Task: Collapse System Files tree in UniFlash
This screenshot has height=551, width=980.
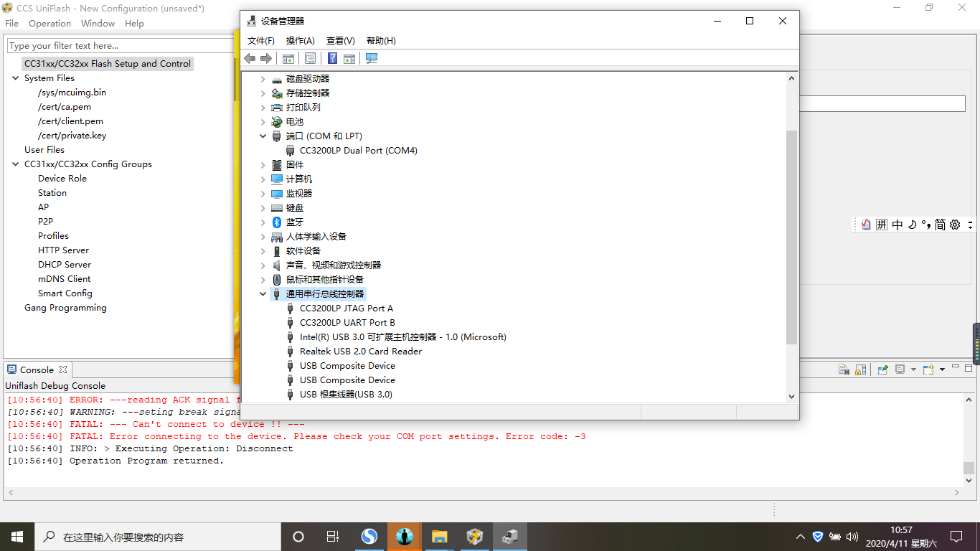Action: (16, 78)
